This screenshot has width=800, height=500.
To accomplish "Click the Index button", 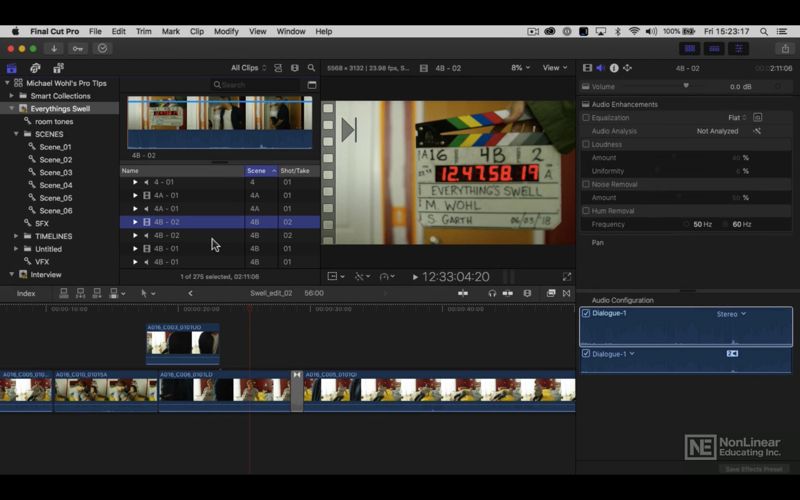I will click(26, 293).
